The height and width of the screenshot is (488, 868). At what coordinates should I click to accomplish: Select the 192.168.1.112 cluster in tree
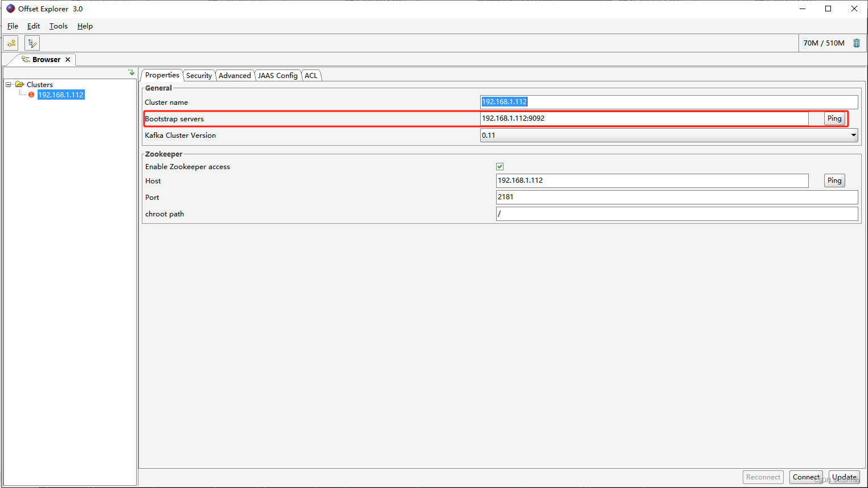pyautogui.click(x=61, y=95)
